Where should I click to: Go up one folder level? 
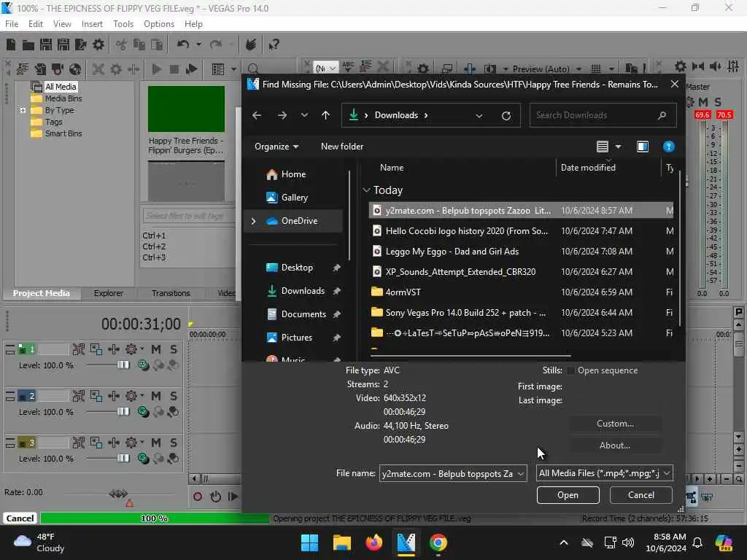tap(325, 115)
